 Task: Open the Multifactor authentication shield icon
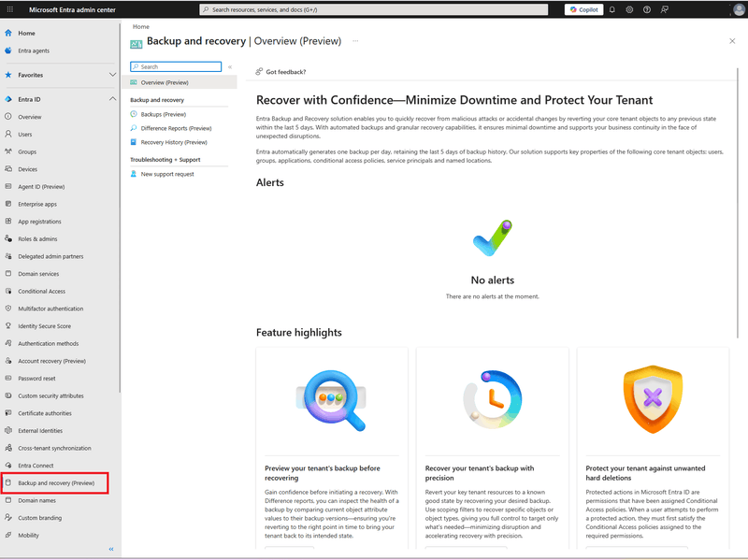pyautogui.click(x=8, y=309)
